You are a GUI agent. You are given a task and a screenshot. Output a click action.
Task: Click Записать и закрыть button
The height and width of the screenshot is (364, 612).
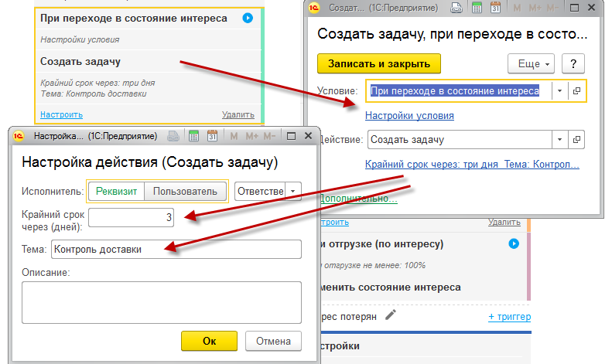(x=379, y=63)
